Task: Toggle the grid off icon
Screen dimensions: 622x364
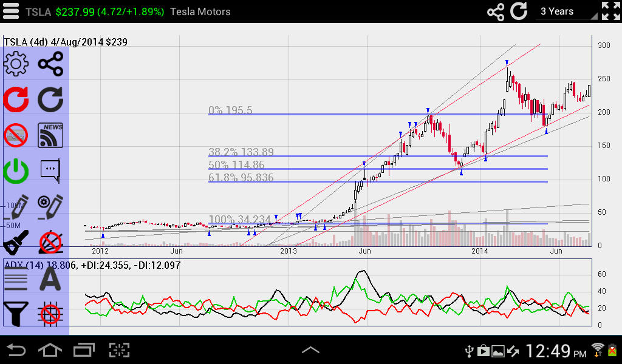Action: point(50,314)
